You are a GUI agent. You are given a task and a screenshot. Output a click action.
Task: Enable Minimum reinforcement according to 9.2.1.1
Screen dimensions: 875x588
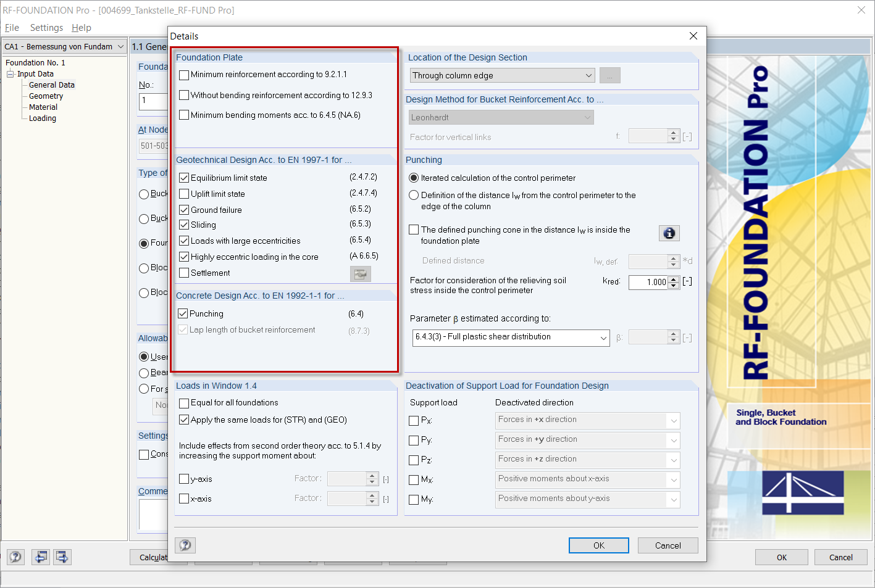tap(183, 76)
